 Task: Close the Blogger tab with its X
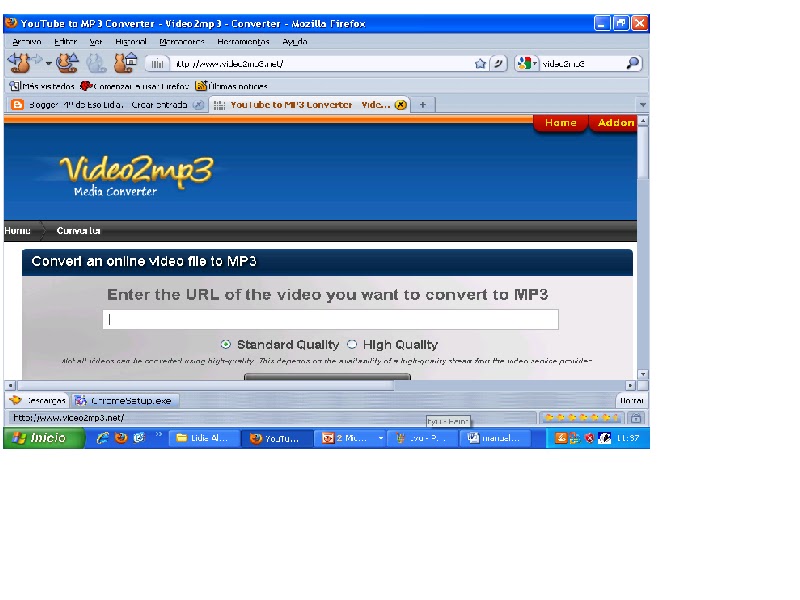coord(198,105)
